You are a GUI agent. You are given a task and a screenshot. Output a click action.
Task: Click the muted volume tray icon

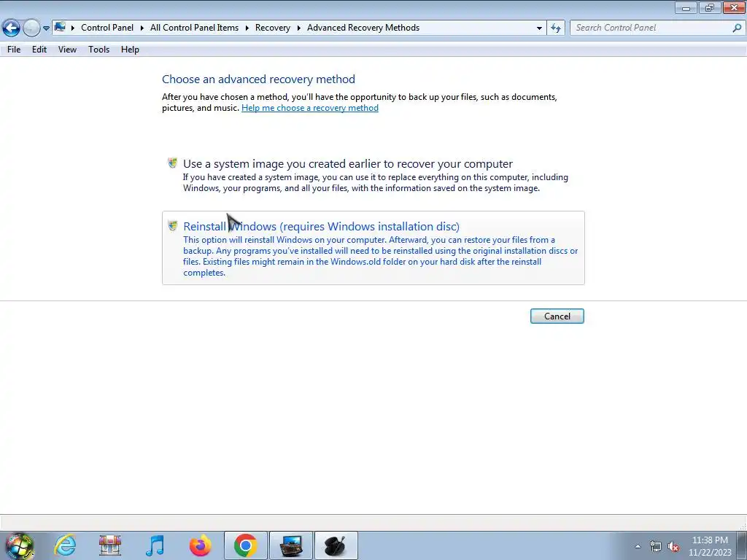(x=673, y=546)
